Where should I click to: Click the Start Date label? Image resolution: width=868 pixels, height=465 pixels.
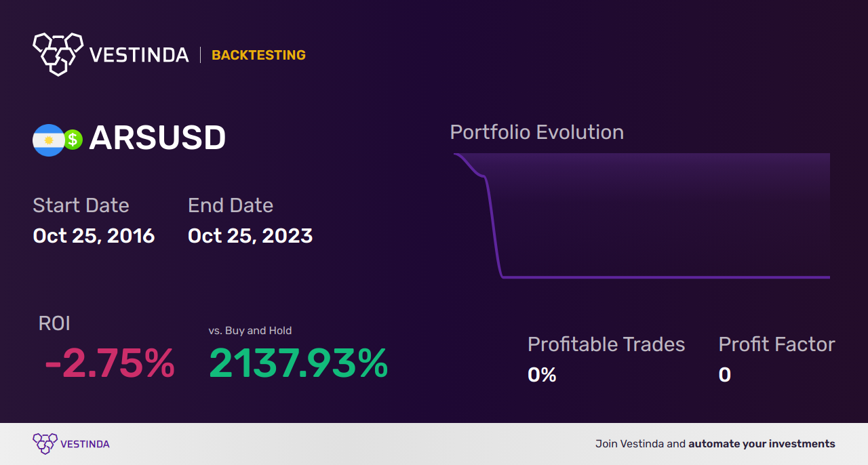pos(81,205)
